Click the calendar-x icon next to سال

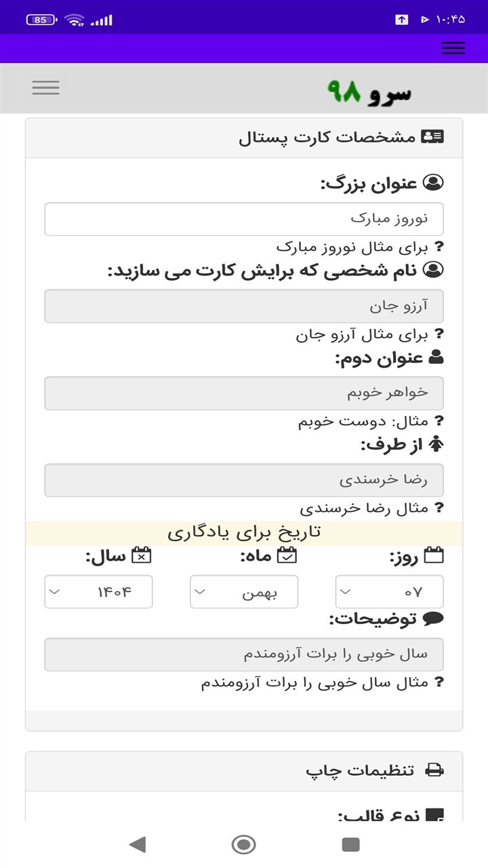(141, 555)
